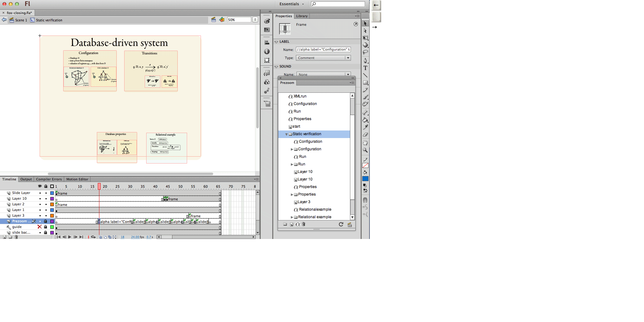Go back to Scene 1

tap(19, 20)
